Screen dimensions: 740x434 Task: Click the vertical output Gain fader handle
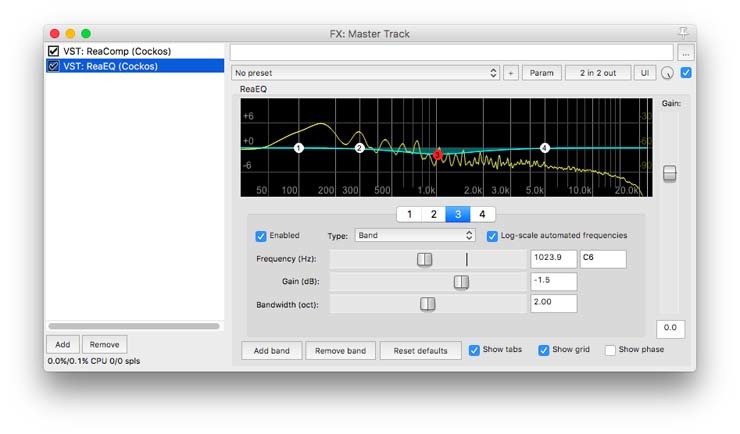(x=669, y=174)
